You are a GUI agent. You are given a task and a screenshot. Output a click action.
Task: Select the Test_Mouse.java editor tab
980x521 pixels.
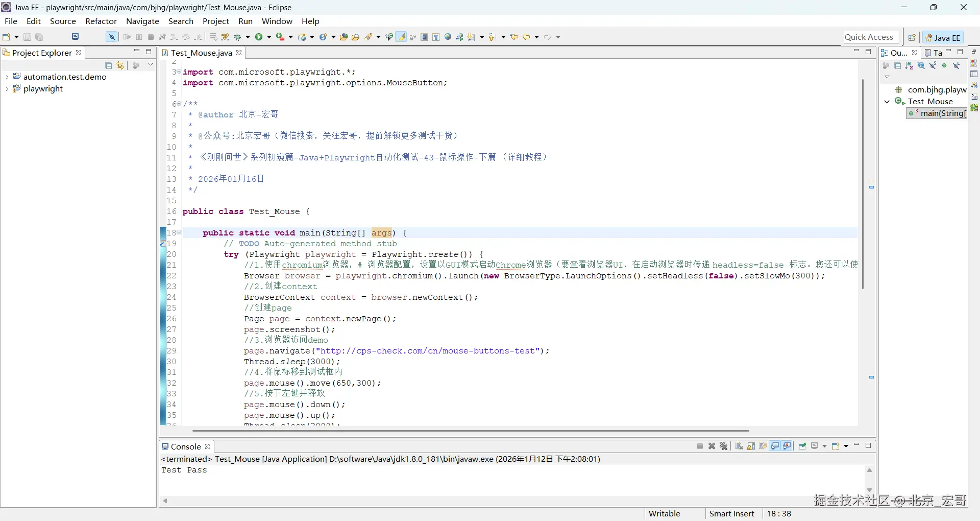click(x=202, y=53)
